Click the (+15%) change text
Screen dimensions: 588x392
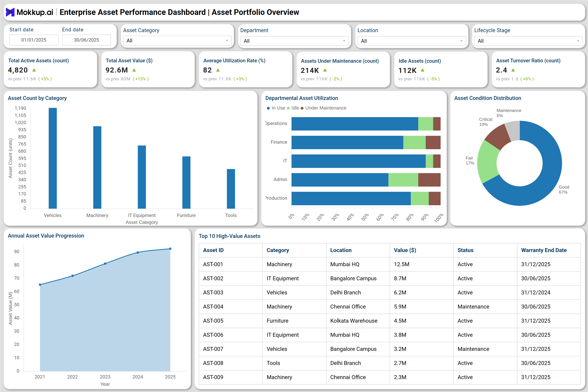coord(141,79)
